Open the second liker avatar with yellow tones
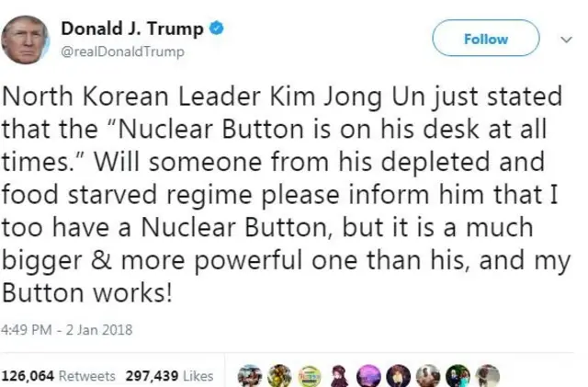The height and width of the screenshot is (387, 588). pos(279,376)
